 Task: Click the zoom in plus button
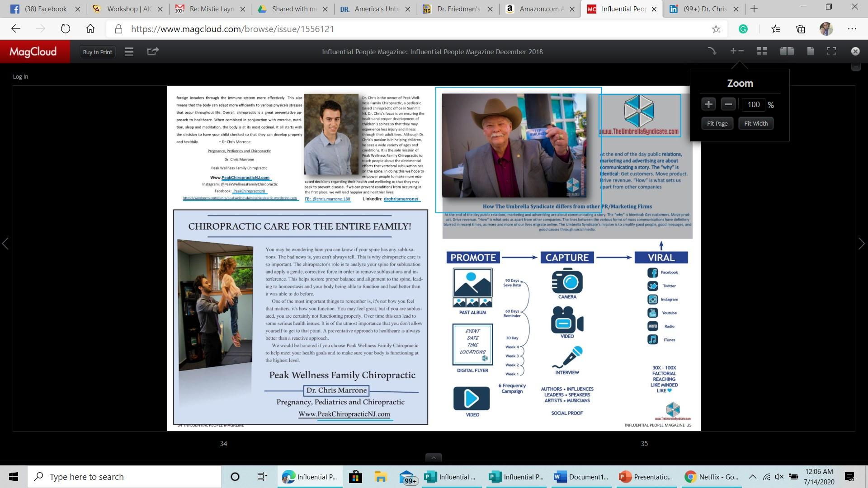[708, 104]
